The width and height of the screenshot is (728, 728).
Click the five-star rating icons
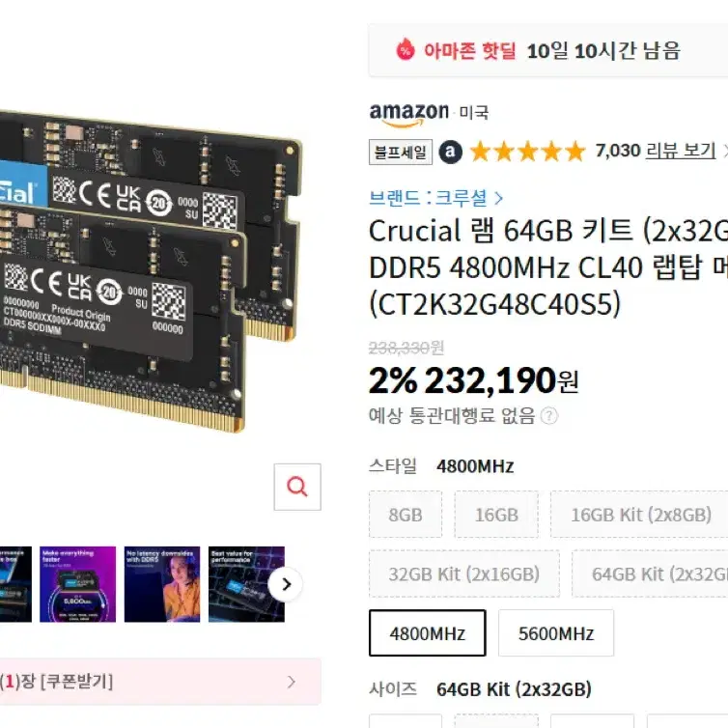coord(528,152)
